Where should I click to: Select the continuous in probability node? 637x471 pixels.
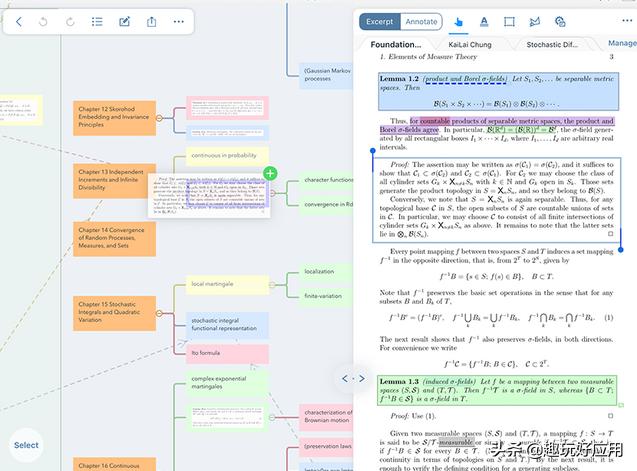tap(228, 156)
